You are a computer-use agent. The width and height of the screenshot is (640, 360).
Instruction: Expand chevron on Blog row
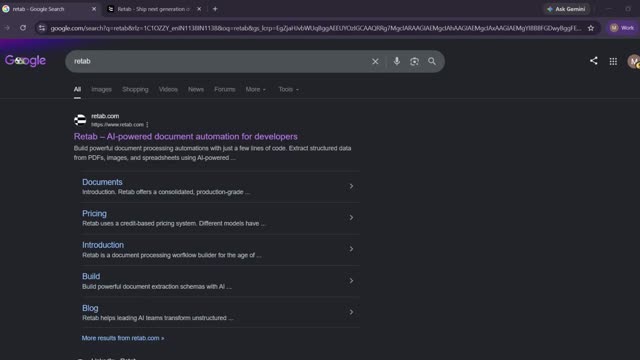[351, 312]
